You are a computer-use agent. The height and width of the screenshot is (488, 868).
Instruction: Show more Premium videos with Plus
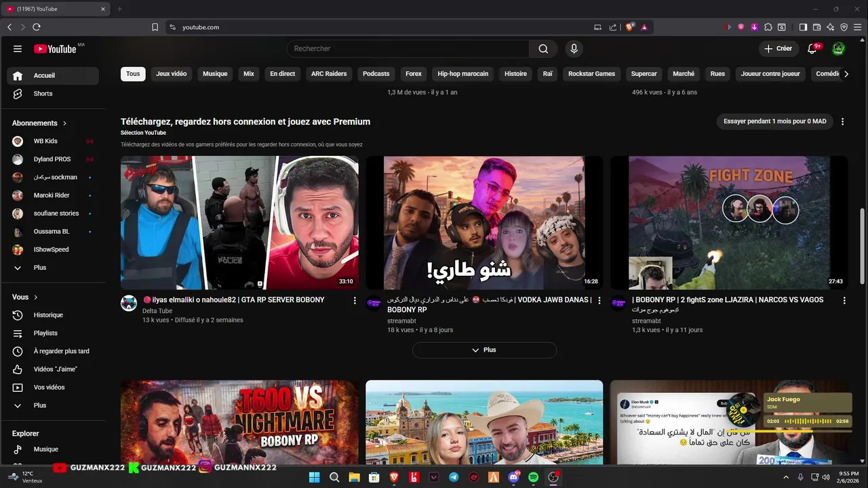click(484, 350)
